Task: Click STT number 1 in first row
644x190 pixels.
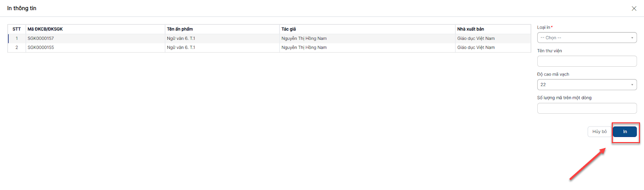Action: pos(17,39)
